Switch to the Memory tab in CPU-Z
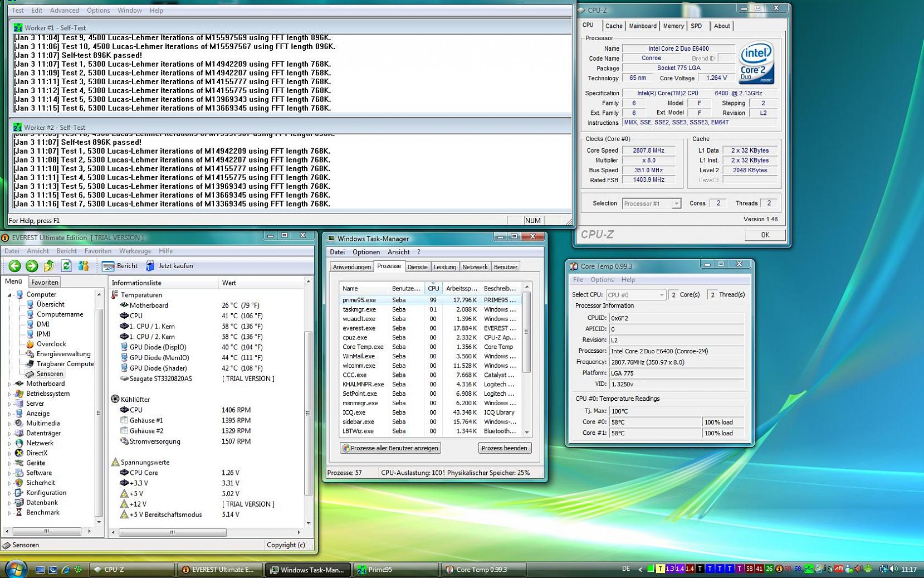 673,26
